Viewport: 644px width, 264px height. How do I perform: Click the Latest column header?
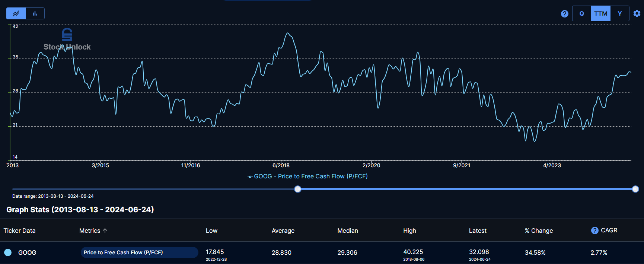click(478, 230)
